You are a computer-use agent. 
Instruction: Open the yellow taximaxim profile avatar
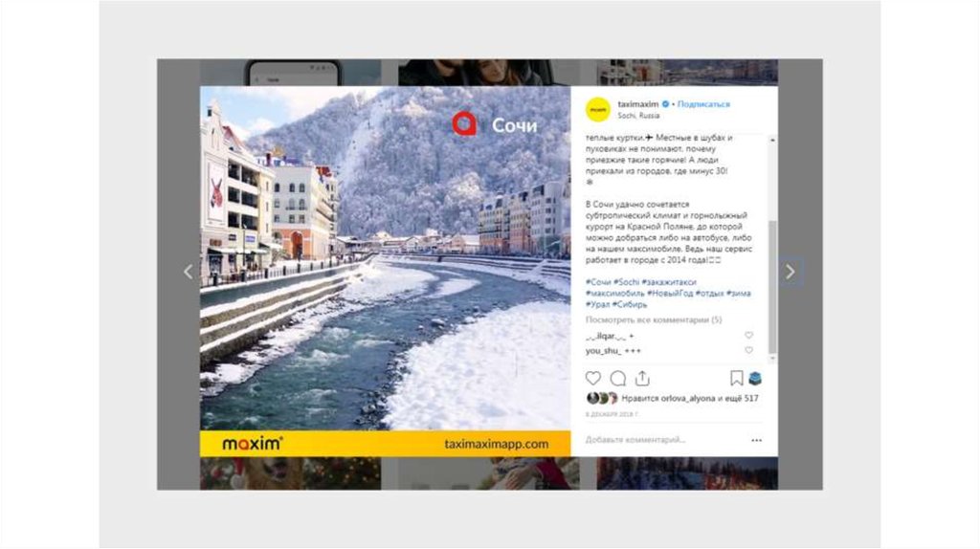coord(598,109)
